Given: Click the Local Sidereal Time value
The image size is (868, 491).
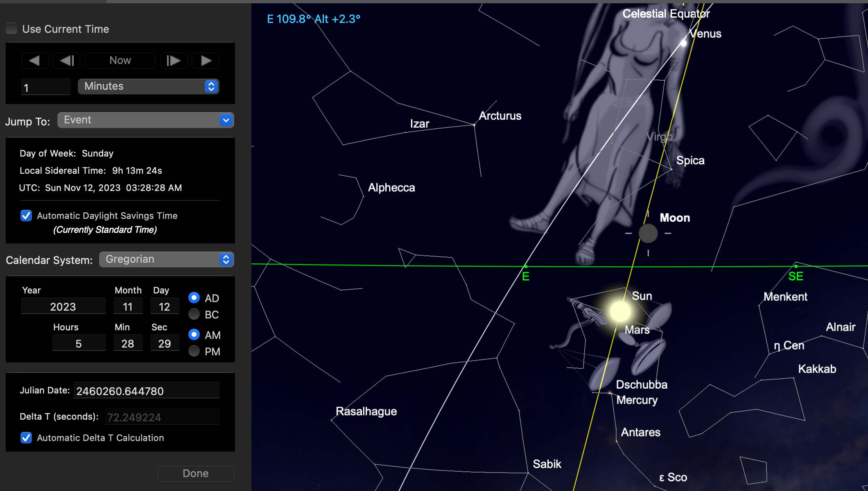Looking at the screenshot, I should coord(137,170).
